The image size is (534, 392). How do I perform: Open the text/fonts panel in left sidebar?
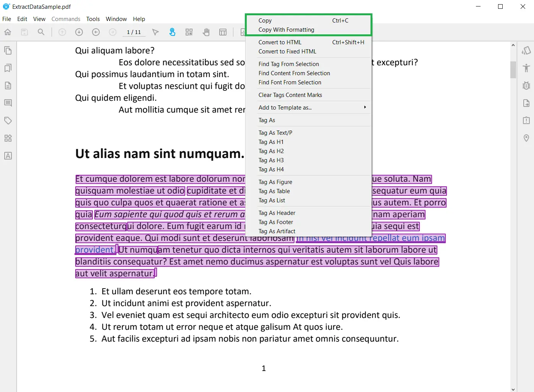click(x=8, y=156)
